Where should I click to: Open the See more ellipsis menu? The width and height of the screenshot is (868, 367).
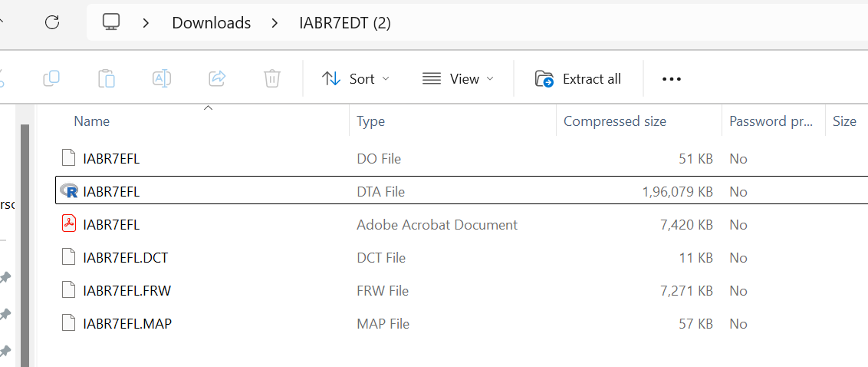click(x=671, y=78)
